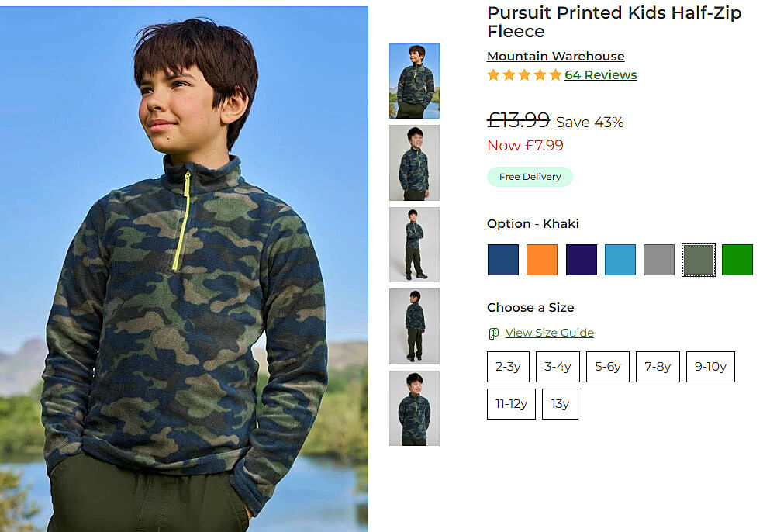Click the size guide ruler icon
The image size is (763, 532).
coord(493,333)
